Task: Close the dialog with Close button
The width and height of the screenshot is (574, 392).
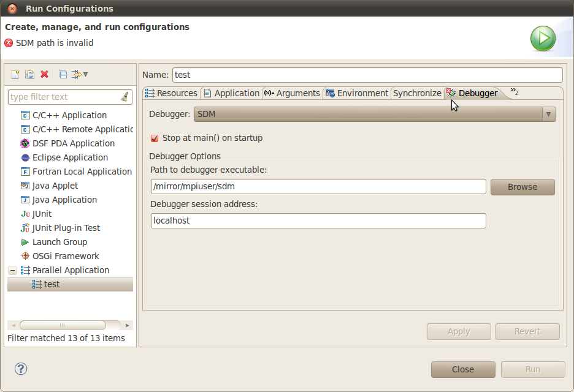Action: 463,370
